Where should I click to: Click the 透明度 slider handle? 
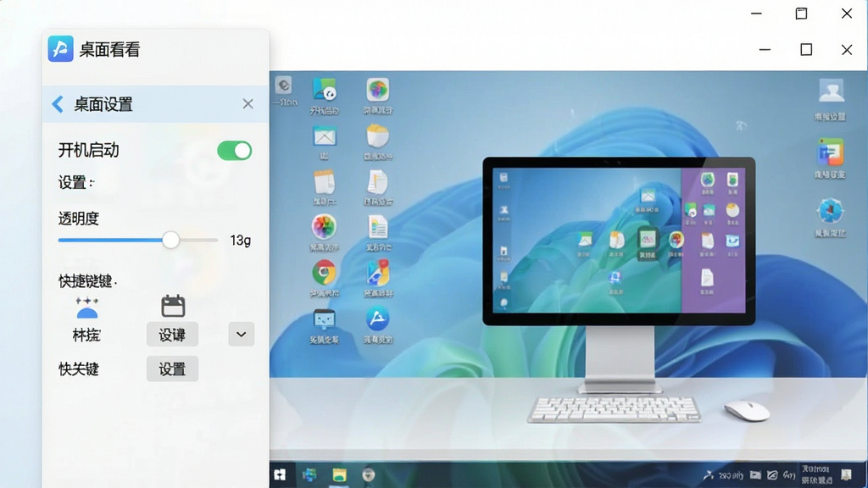tap(170, 240)
